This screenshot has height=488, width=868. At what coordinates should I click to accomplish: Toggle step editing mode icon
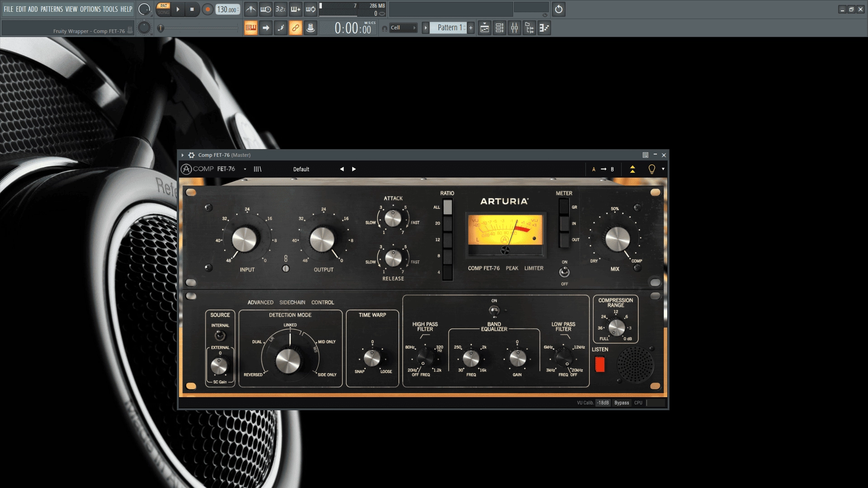[x=281, y=28]
